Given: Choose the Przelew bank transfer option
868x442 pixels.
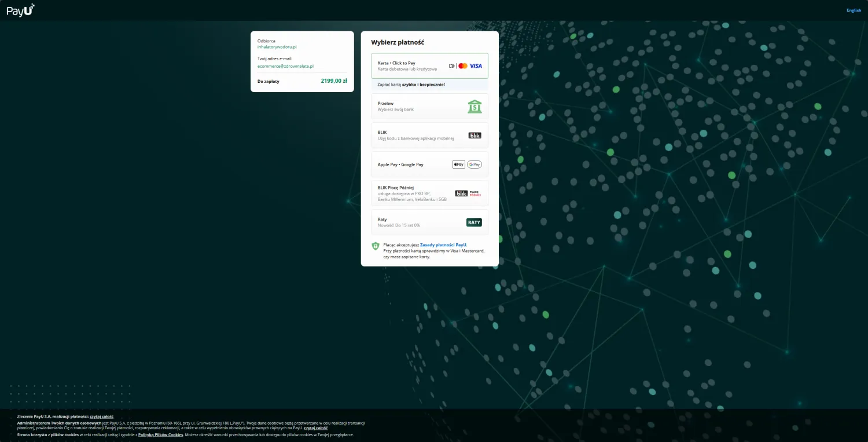Looking at the screenshot, I should pos(429,107).
